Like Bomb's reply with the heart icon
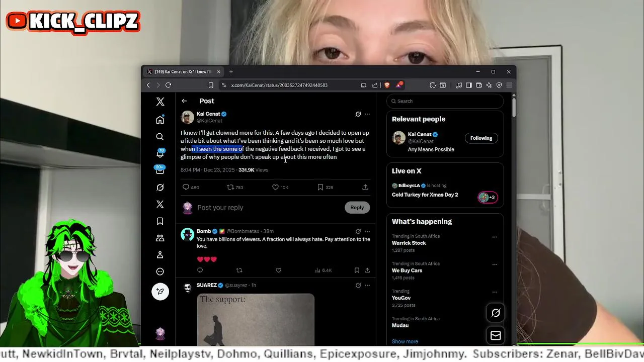This screenshot has width=644, height=362. (x=278, y=270)
